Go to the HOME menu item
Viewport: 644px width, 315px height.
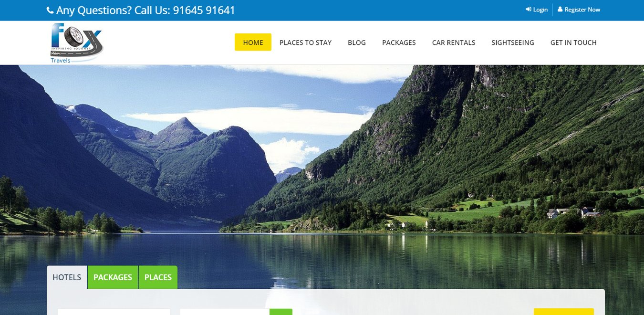[x=253, y=42]
